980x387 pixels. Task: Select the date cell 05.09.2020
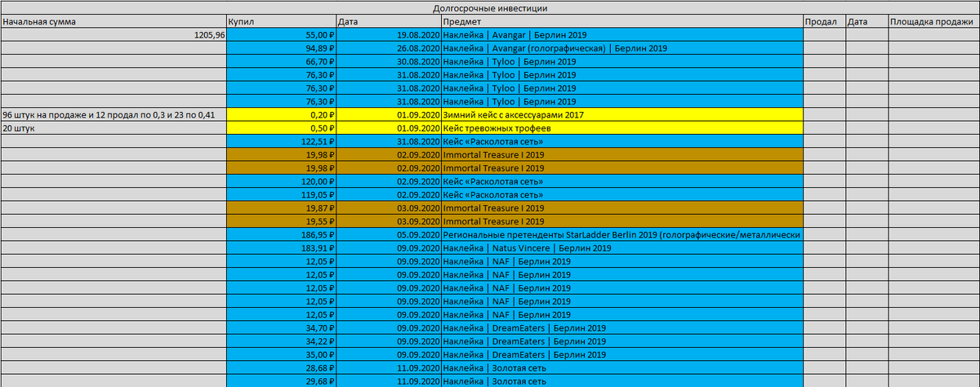click(x=388, y=234)
